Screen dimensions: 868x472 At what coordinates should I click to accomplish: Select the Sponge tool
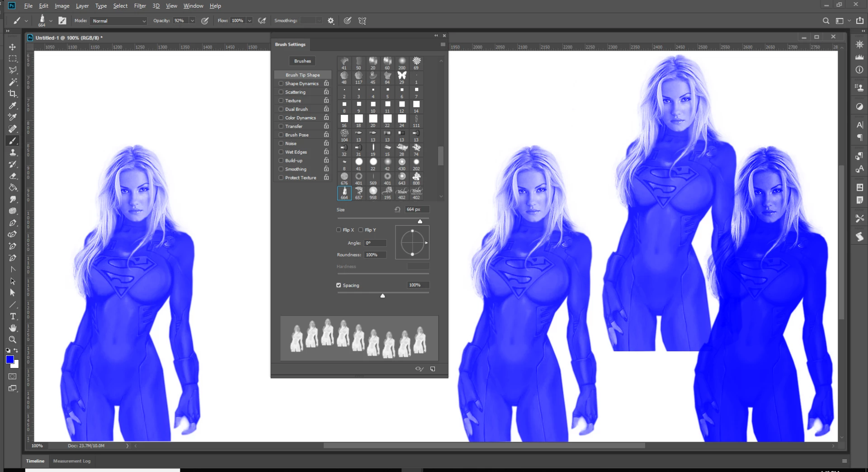click(x=13, y=211)
